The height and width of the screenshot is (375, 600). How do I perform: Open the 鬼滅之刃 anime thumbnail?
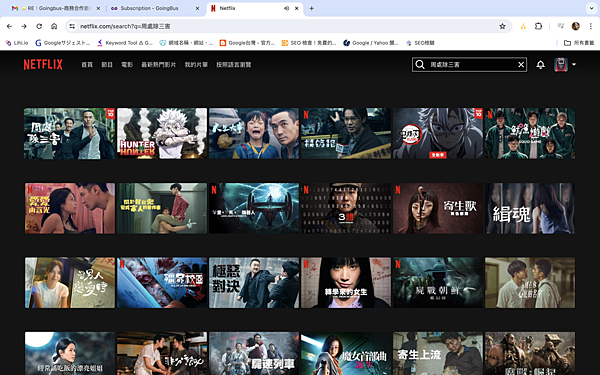click(438, 133)
